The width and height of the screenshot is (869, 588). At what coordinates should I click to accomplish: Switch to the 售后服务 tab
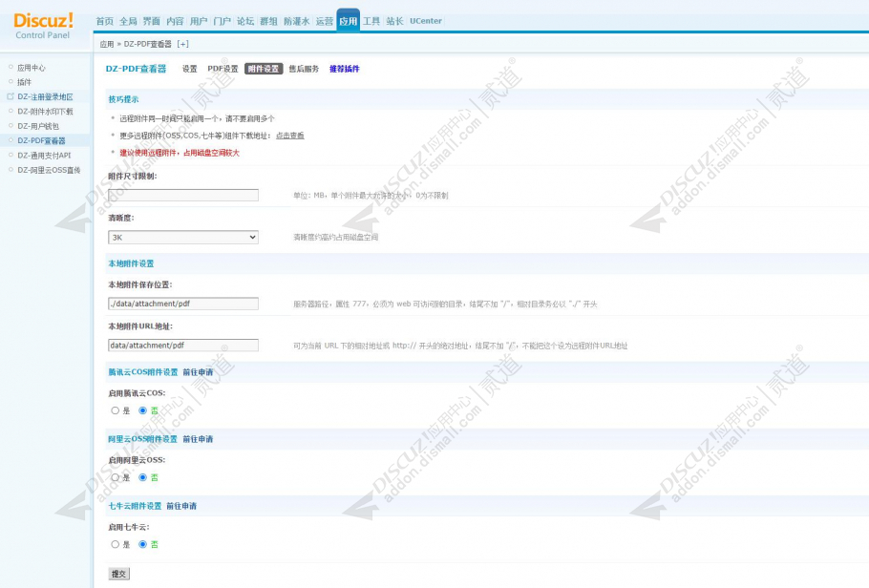305,69
